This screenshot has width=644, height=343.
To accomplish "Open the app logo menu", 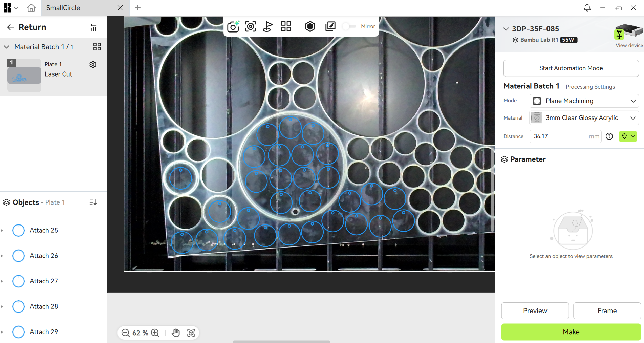I will click(x=11, y=8).
